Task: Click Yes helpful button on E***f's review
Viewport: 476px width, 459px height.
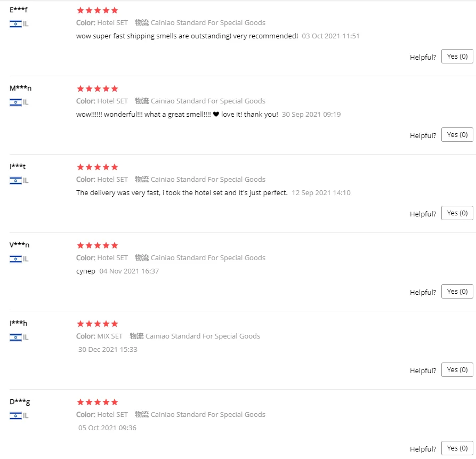Action: 457,57
